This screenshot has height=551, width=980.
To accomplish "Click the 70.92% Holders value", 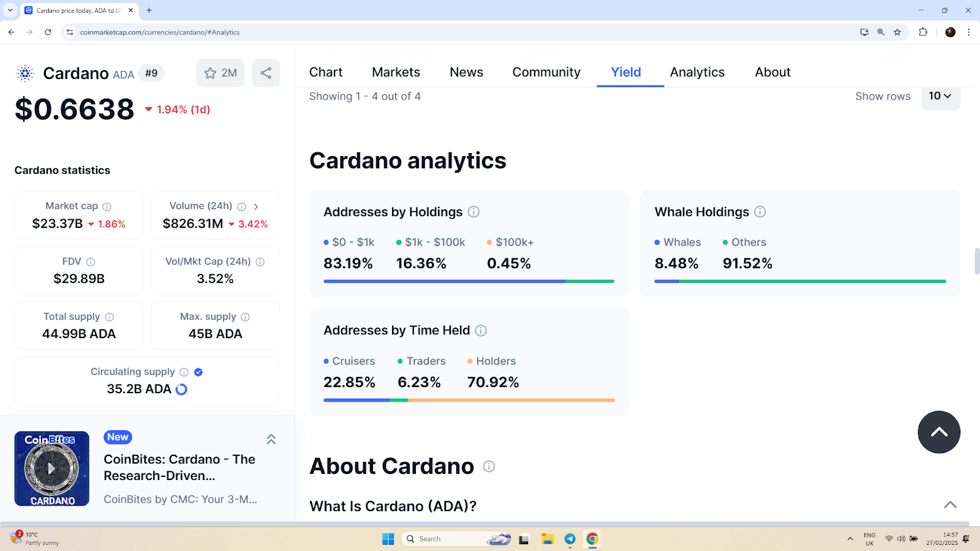I will (x=493, y=383).
